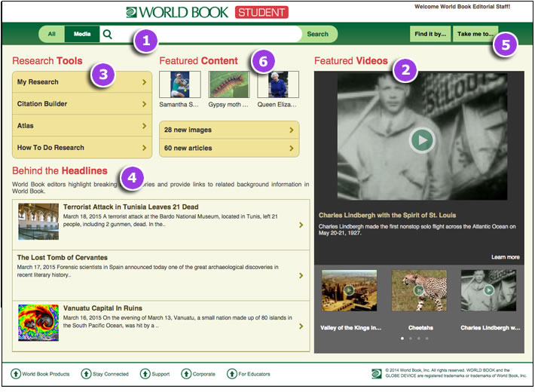Click the chevron on 60 new articles row
The image size is (535, 392).
click(292, 148)
